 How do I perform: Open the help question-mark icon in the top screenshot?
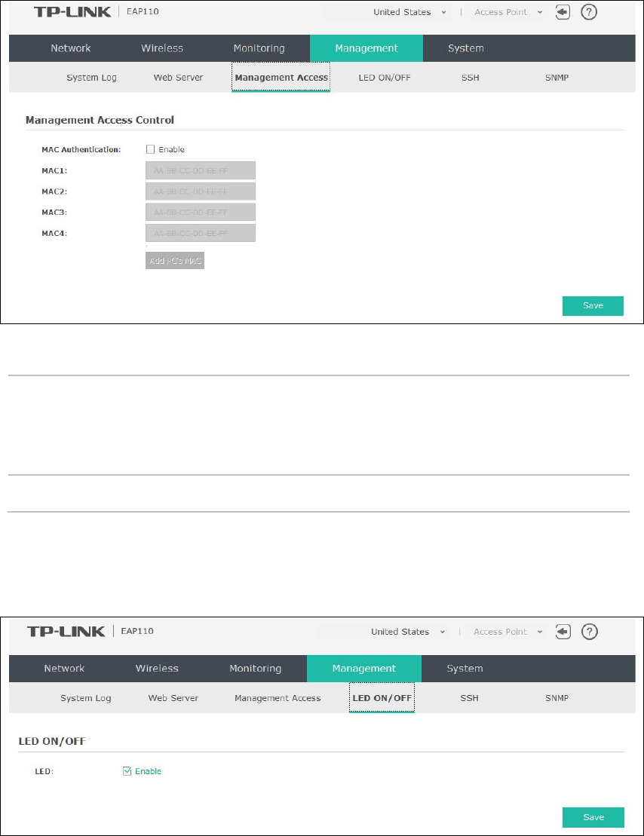pyautogui.click(x=588, y=12)
